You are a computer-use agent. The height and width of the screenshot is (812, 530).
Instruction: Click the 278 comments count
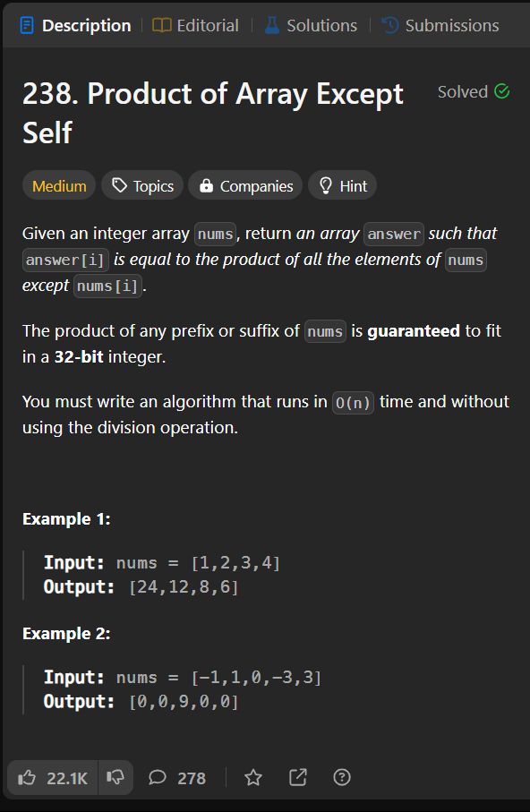[x=192, y=778]
